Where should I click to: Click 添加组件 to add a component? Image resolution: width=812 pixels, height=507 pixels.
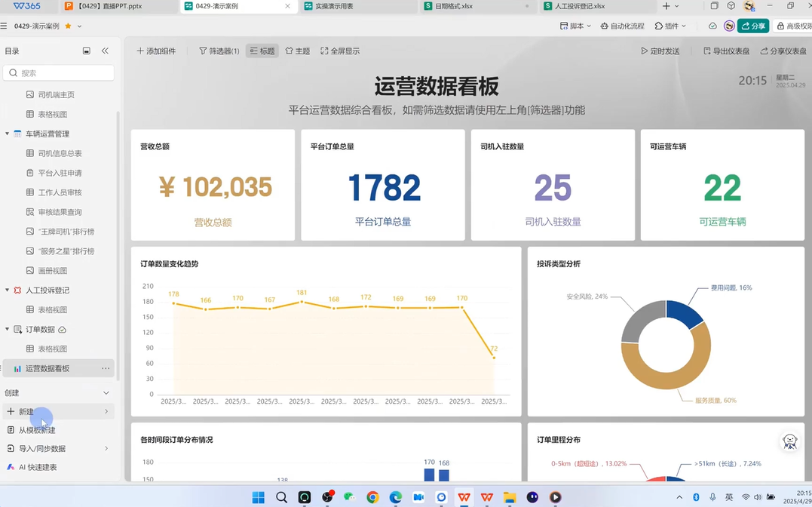click(155, 51)
